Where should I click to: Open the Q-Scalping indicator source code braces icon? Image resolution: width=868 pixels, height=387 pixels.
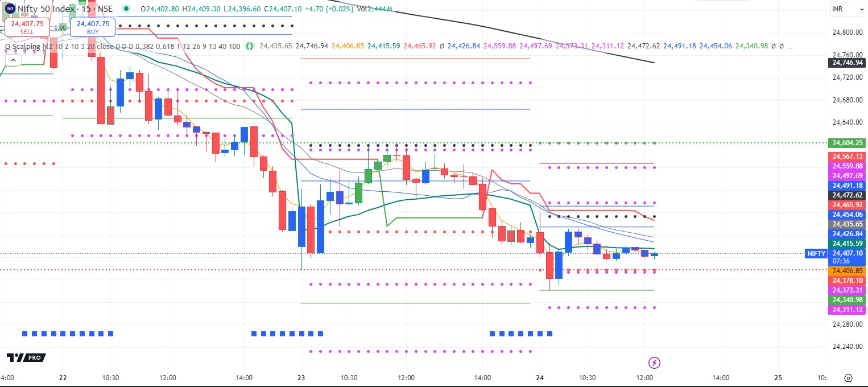coord(249,46)
